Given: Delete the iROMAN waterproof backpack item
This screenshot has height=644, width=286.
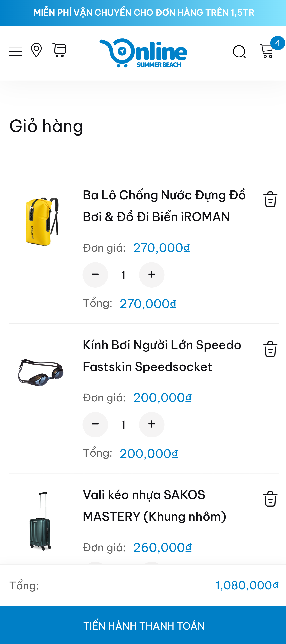Looking at the screenshot, I should pos(270,199).
